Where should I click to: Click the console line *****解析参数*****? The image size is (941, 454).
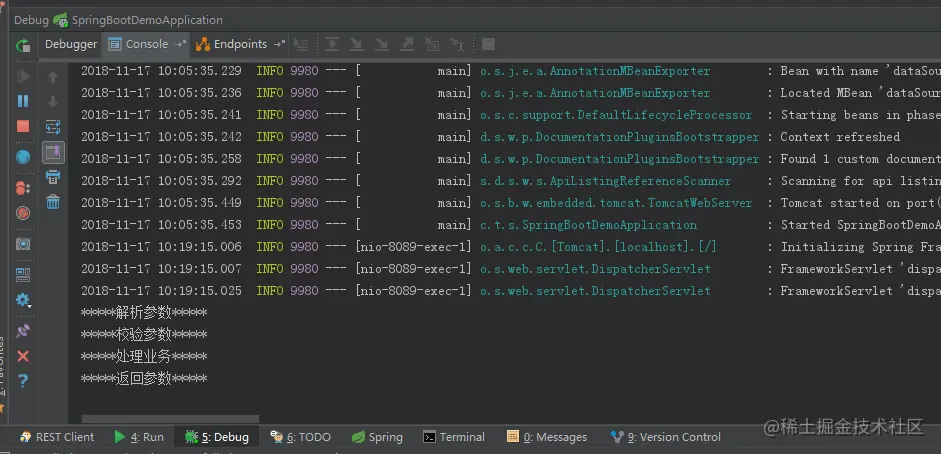point(144,312)
